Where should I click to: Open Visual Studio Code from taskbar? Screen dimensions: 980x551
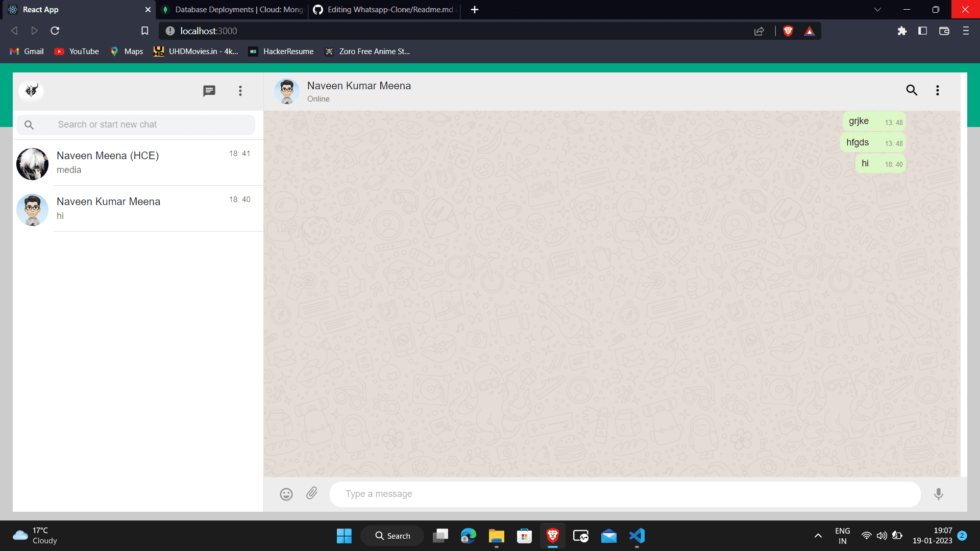[637, 536]
